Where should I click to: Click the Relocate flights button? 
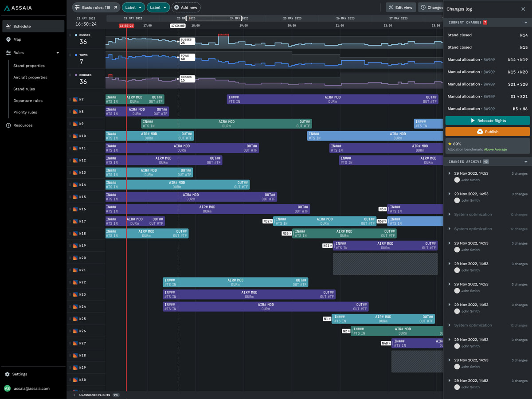click(x=487, y=121)
